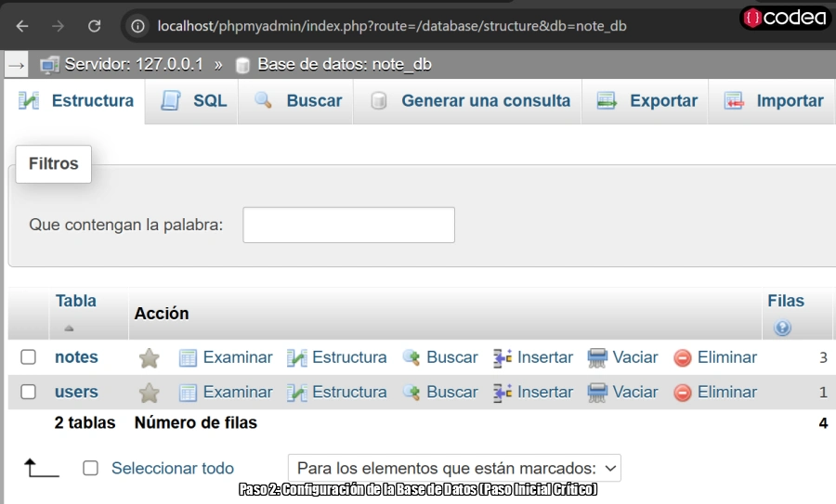Viewport: 836px width, 504px height.
Task: Open the notes table link
Action: (x=76, y=357)
